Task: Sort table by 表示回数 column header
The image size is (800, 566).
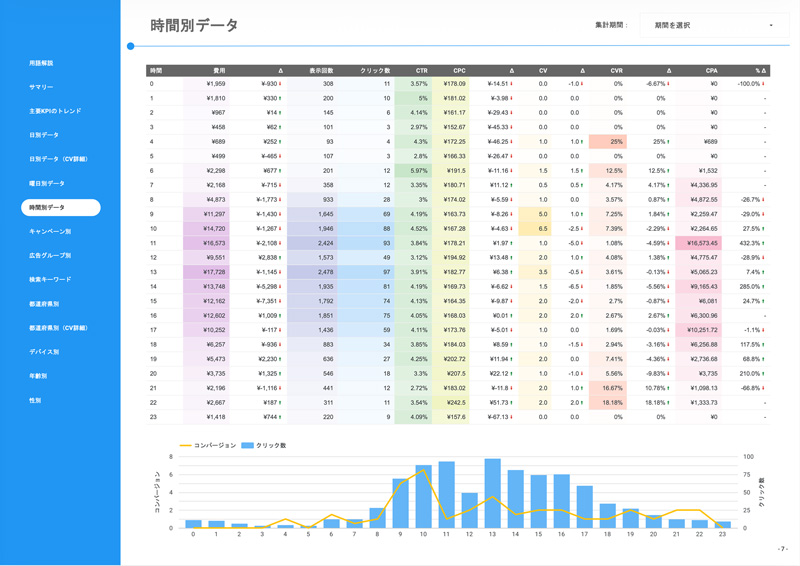Action: [320, 71]
